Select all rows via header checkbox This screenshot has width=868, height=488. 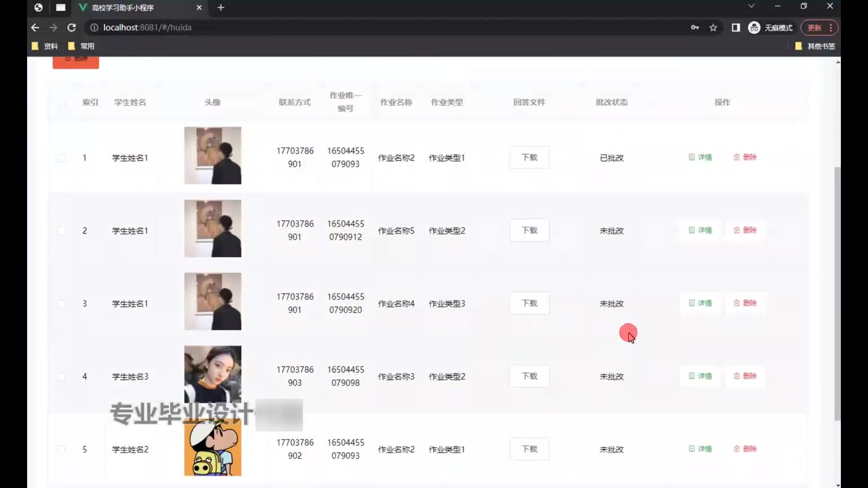tap(62, 102)
